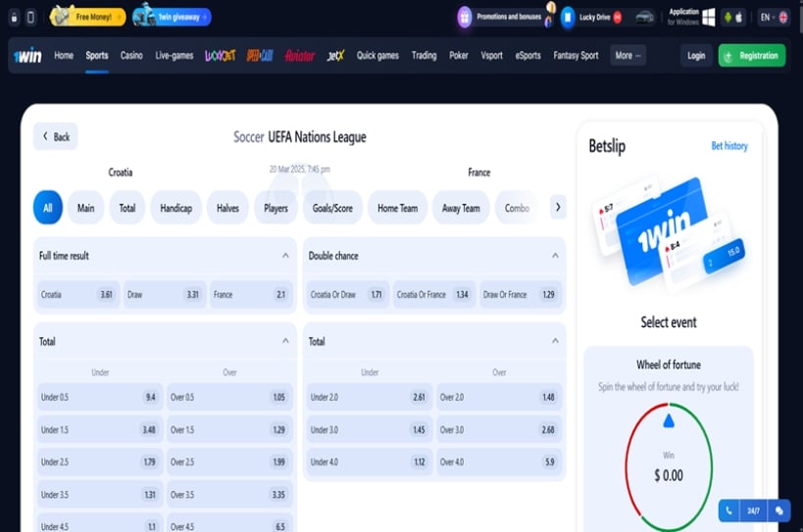This screenshot has width=803, height=532.
Task: Pick Over 1.5 total
Action: (229, 430)
